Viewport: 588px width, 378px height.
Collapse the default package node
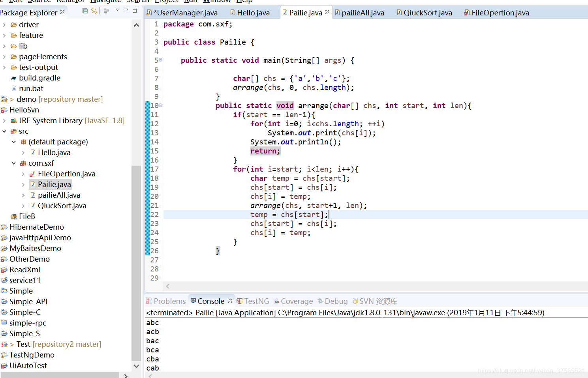pos(14,142)
